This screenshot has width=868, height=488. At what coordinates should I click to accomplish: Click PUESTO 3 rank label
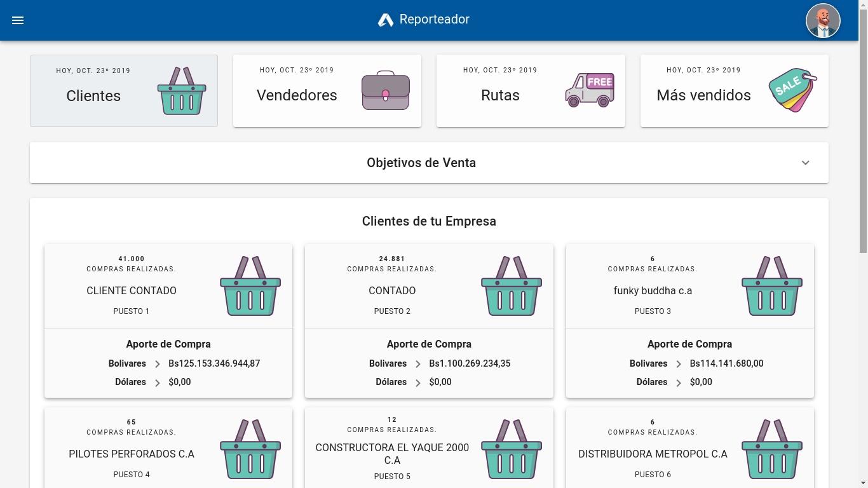point(653,311)
